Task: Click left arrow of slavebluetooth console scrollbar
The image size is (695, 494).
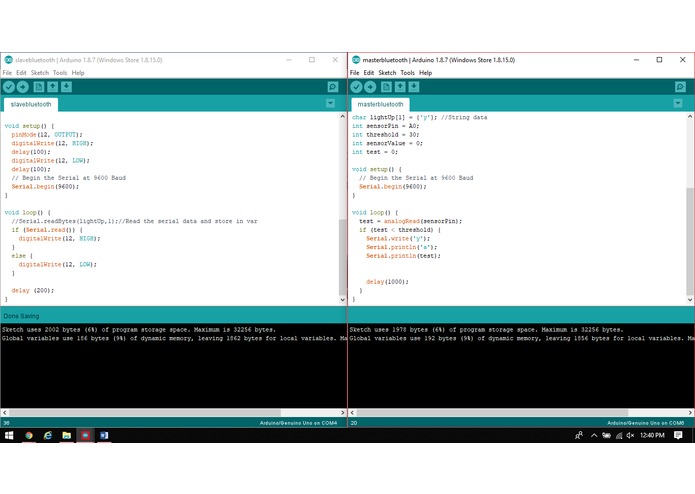Action: coord(4,412)
